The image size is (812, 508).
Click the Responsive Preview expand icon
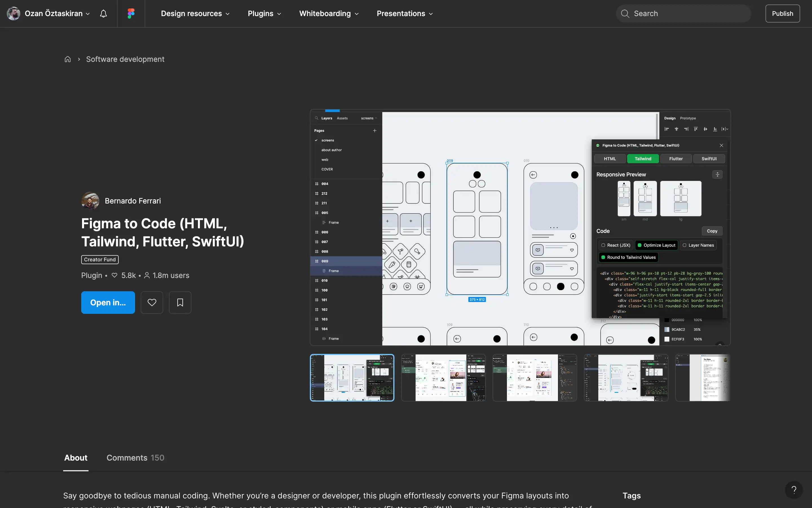pyautogui.click(x=717, y=174)
